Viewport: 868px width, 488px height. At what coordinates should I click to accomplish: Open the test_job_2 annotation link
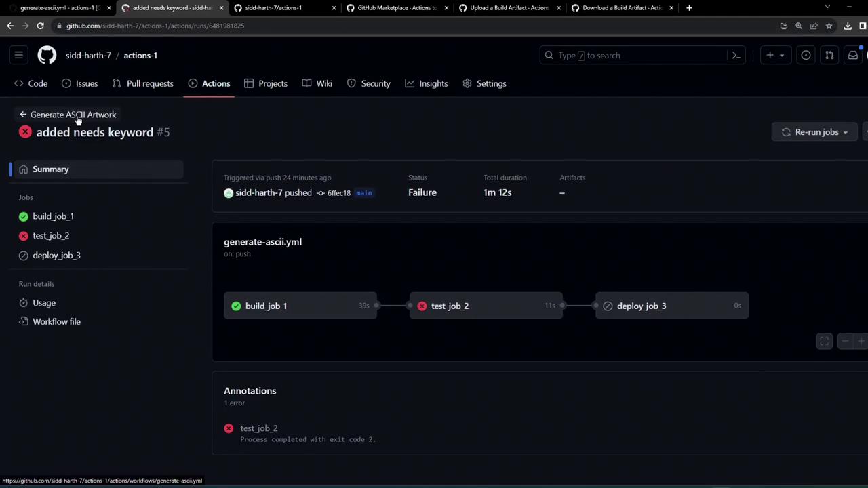258,428
